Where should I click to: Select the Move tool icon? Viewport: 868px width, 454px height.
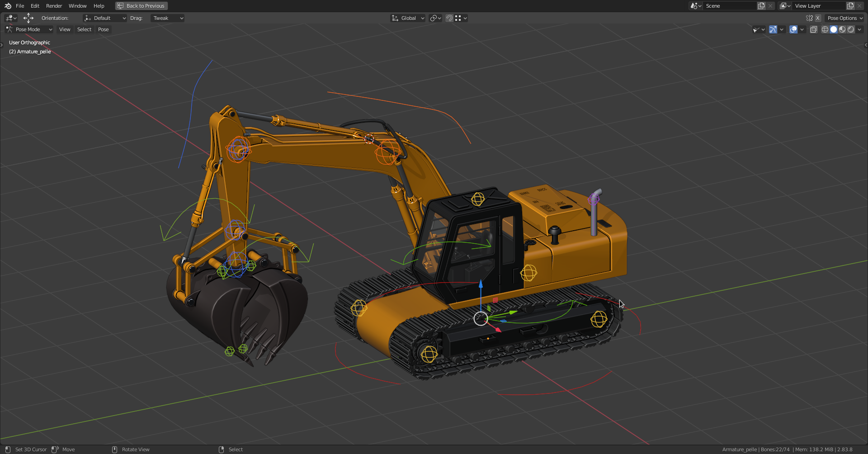[x=28, y=18]
